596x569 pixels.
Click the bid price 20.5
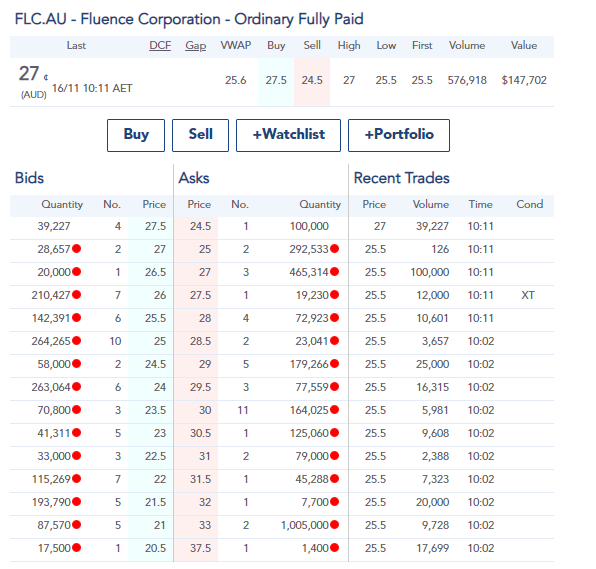point(155,548)
